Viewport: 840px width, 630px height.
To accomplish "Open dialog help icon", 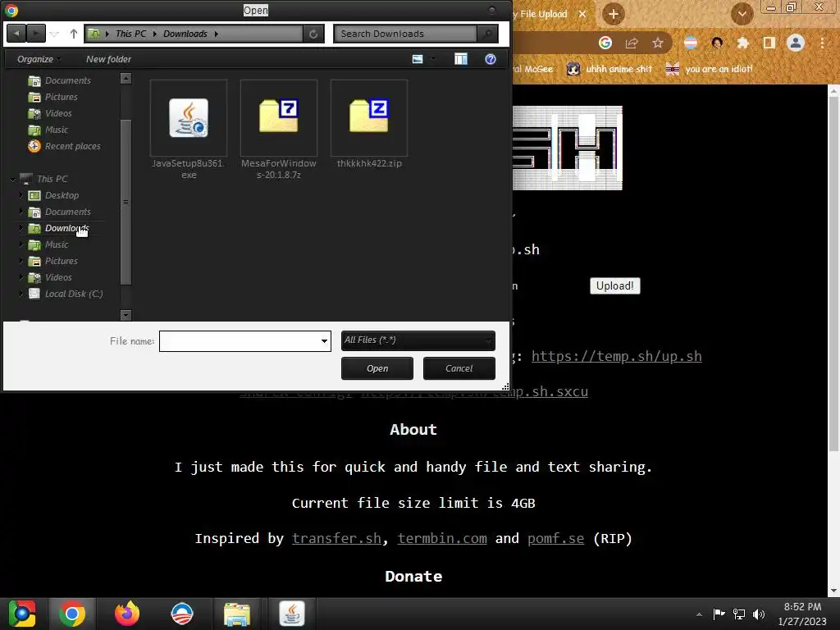I will pyautogui.click(x=491, y=59).
